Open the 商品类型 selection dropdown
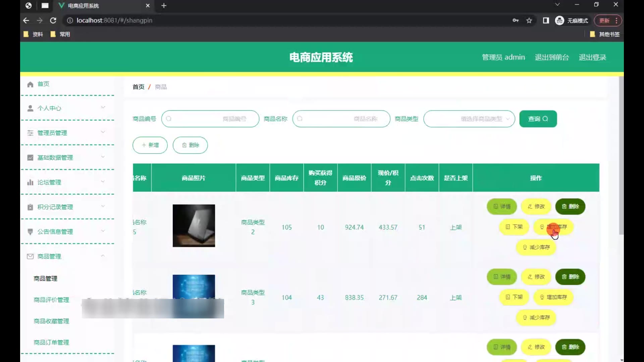The width and height of the screenshot is (644, 362). point(469,119)
